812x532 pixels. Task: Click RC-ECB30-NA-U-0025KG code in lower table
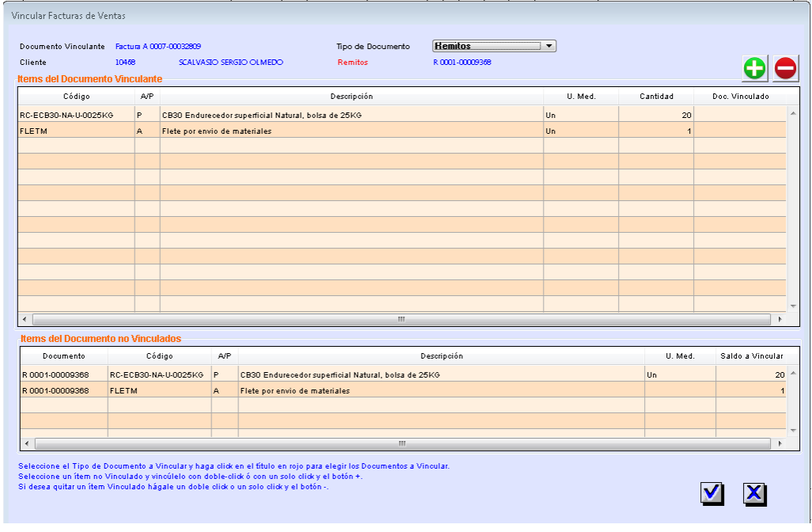tap(160, 374)
